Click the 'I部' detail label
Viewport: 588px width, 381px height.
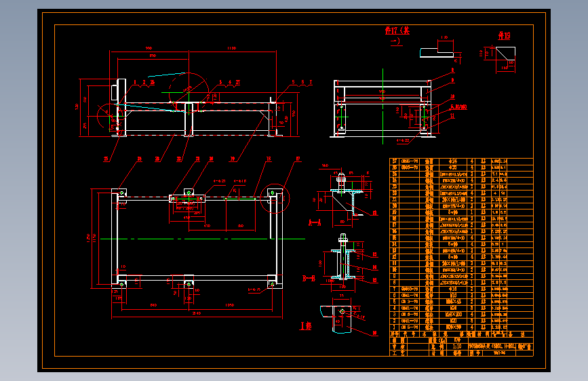pos(306,325)
